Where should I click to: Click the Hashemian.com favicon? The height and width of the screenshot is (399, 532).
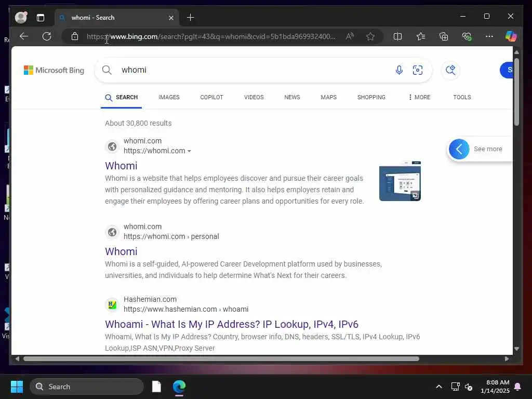pyautogui.click(x=112, y=304)
